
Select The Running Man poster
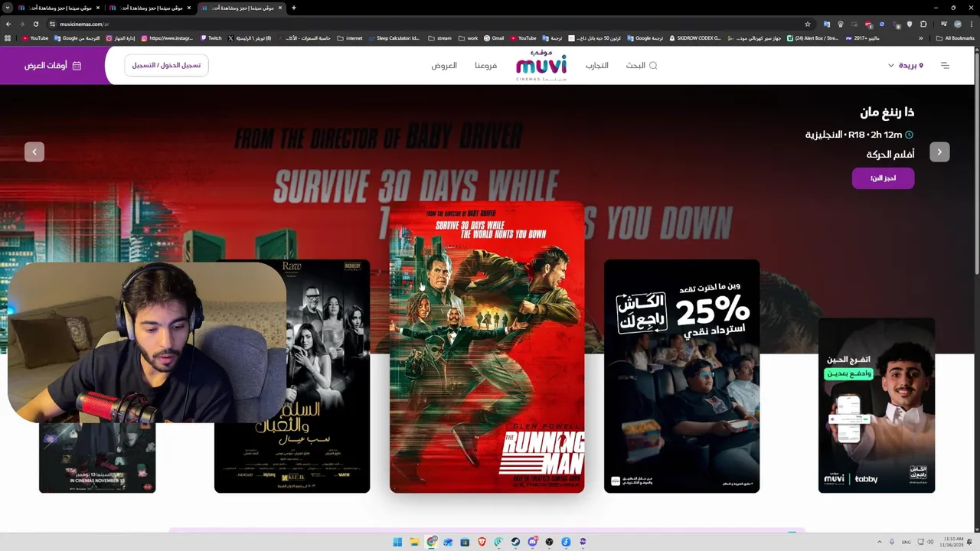click(487, 347)
